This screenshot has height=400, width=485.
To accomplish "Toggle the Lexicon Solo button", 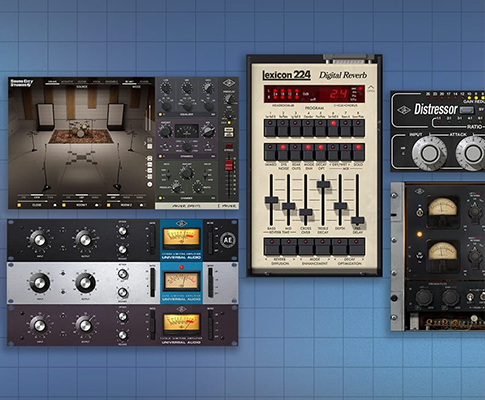I will pos(358,152).
